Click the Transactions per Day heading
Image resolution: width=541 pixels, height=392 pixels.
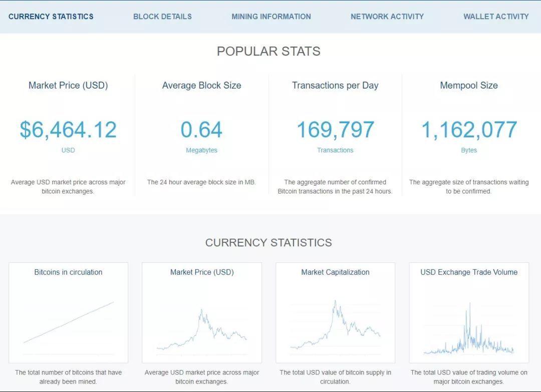tap(335, 86)
